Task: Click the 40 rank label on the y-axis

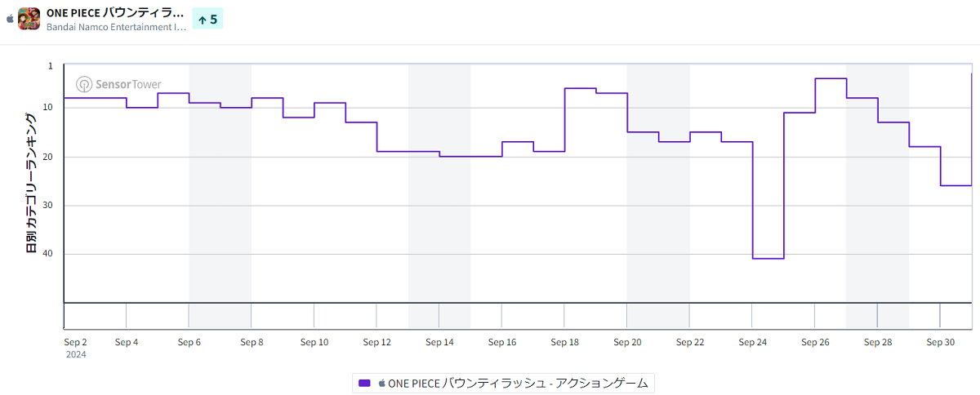Action: (47, 254)
